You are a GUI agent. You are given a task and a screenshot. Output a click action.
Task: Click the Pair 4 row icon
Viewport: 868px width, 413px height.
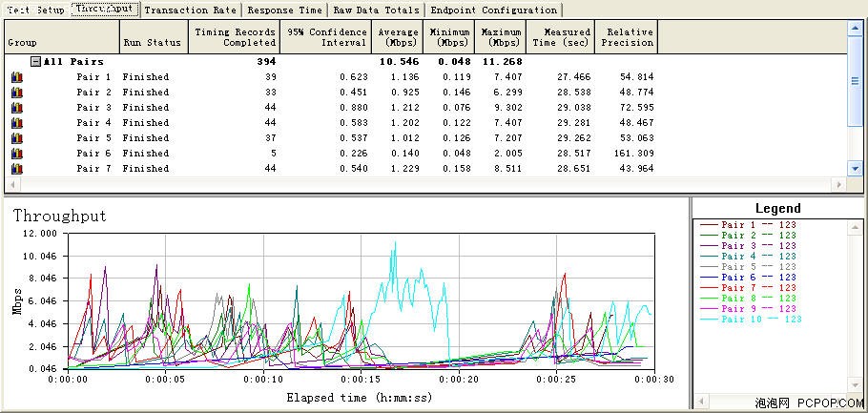point(16,123)
